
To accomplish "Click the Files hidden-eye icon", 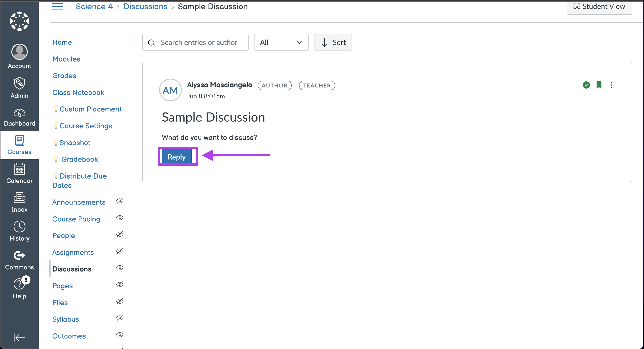I will [120, 301].
